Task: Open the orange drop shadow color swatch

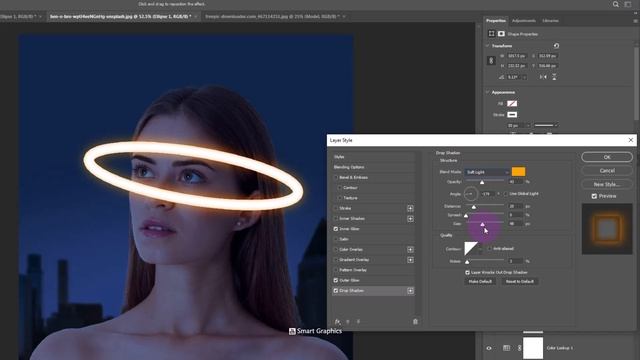Action: (518, 172)
